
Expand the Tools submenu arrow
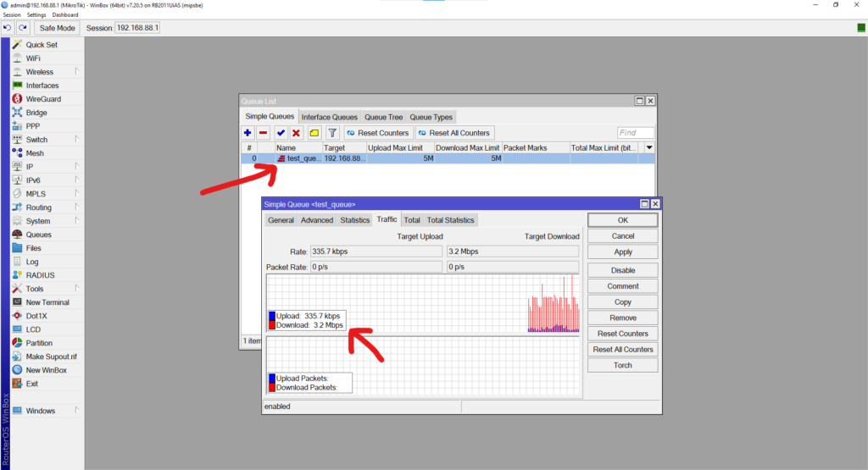pos(77,289)
